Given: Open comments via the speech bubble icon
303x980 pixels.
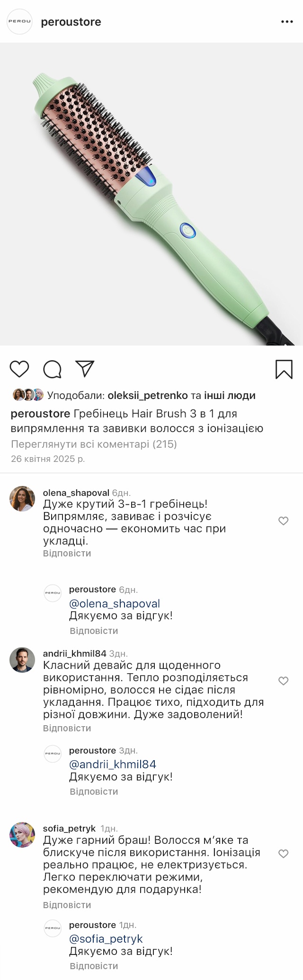Looking at the screenshot, I should (x=52, y=369).
